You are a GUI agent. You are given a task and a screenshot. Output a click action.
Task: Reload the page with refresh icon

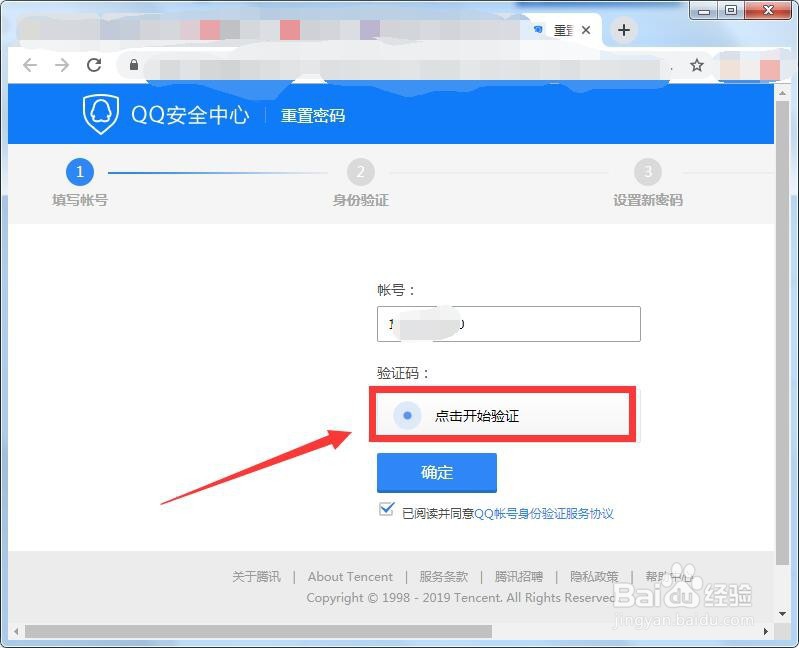[x=94, y=65]
